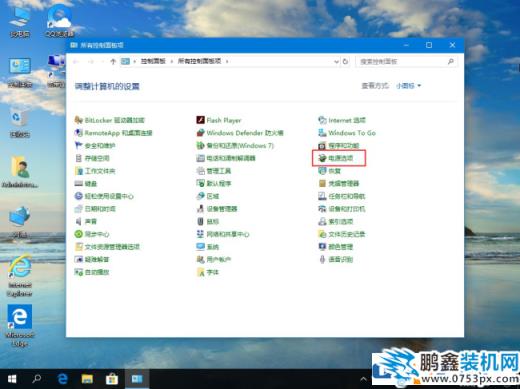Viewport: 520px width, 389px height.
Task: Open 网络和共享中心 Network and Sharing Center
Action: [x=223, y=234]
